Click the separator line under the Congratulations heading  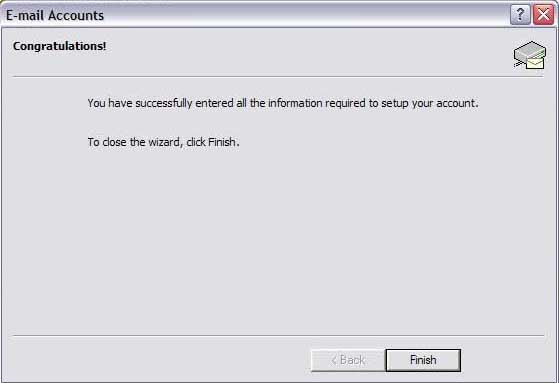pyautogui.click(x=278, y=76)
